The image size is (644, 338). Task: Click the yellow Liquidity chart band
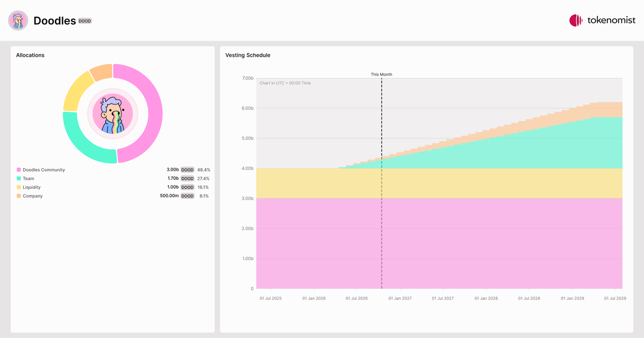[439, 183]
